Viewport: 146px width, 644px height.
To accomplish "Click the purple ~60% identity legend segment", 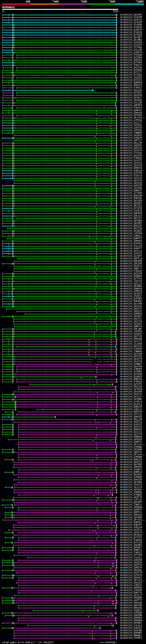I will tap(73, 4).
